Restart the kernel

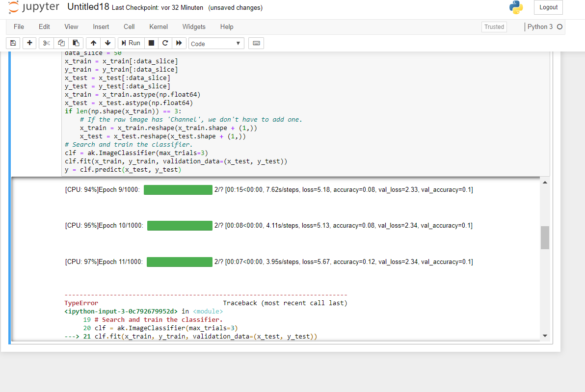tap(165, 43)
